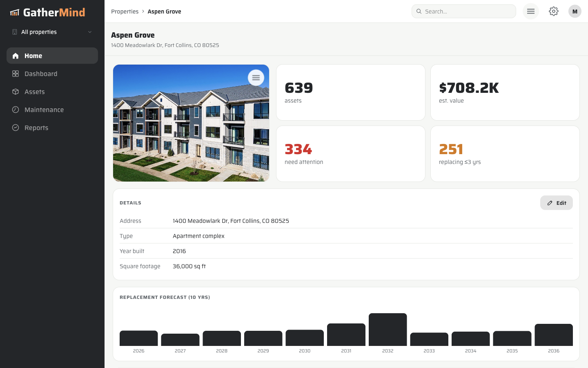Click the Year built value 2016
Screen dimensions: 588x368
(179, 251)
